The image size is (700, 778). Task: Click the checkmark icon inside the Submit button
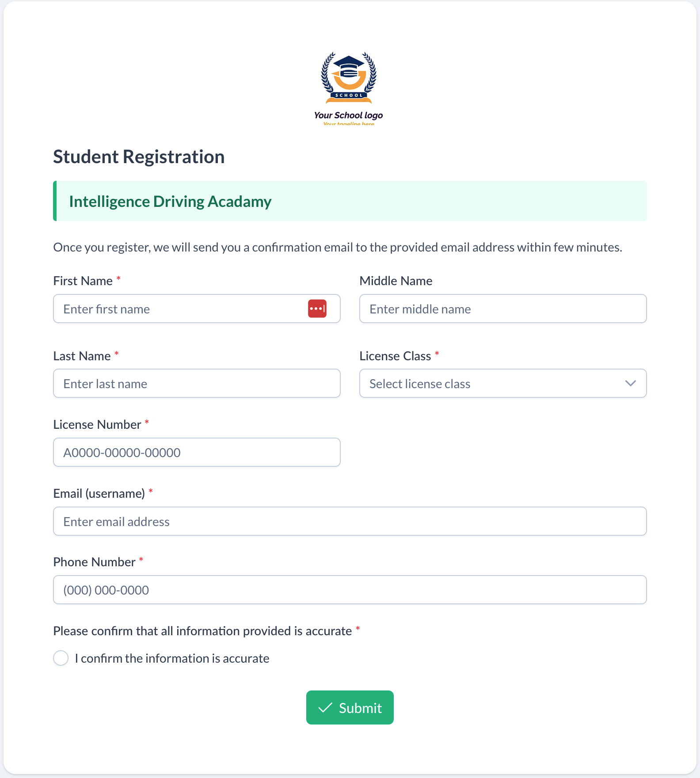click(325, 707)
